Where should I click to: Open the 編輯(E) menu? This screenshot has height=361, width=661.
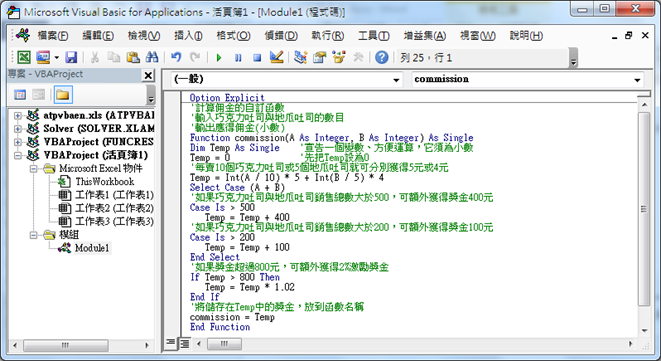[98, 35]
